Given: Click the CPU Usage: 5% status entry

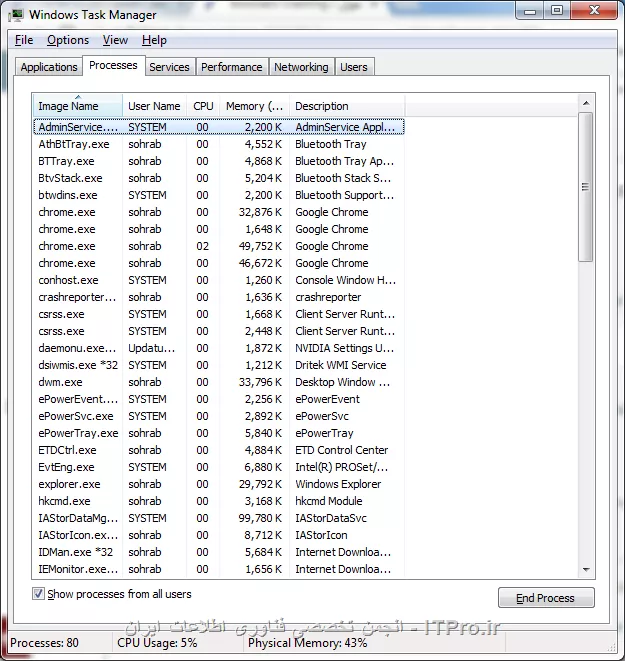Looking at the screenshot, I should 157,643.
